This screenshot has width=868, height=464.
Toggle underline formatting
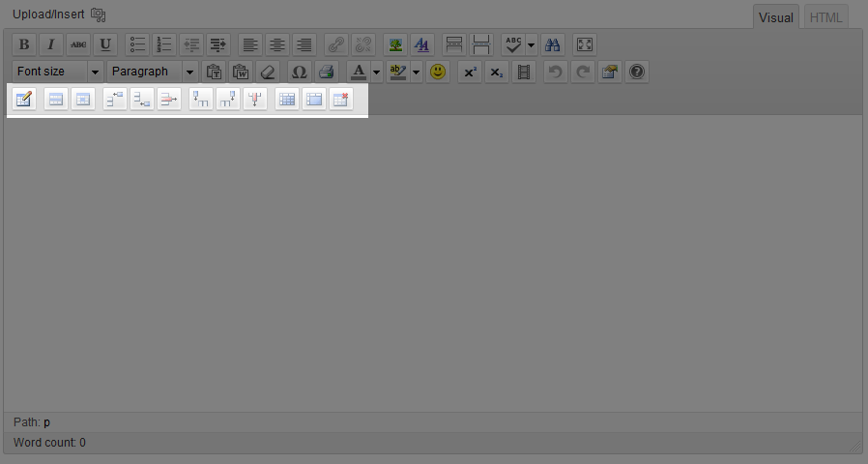[105, 44]
